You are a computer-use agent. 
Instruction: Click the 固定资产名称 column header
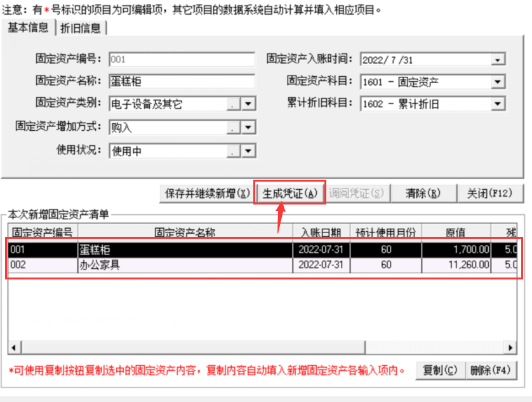point(185,232)
